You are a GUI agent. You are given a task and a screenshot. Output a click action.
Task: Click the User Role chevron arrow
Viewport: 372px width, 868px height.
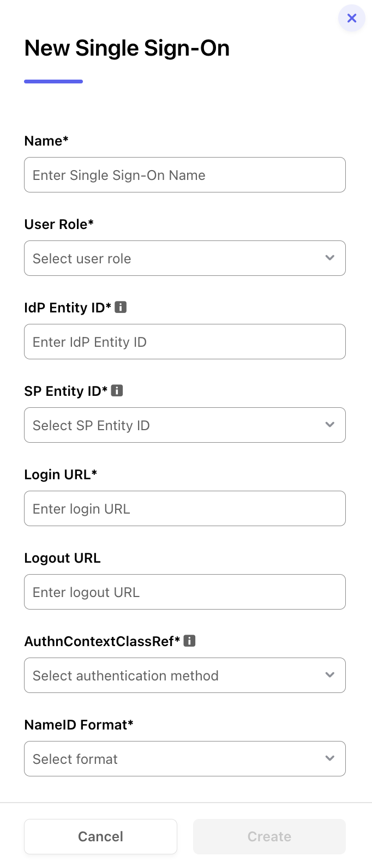pos(329,258)
